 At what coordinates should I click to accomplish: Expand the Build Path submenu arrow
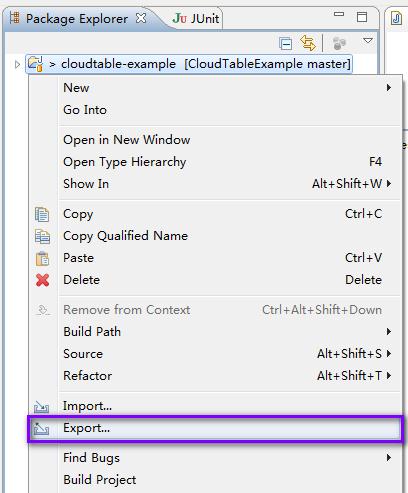[x=389, y=332]
